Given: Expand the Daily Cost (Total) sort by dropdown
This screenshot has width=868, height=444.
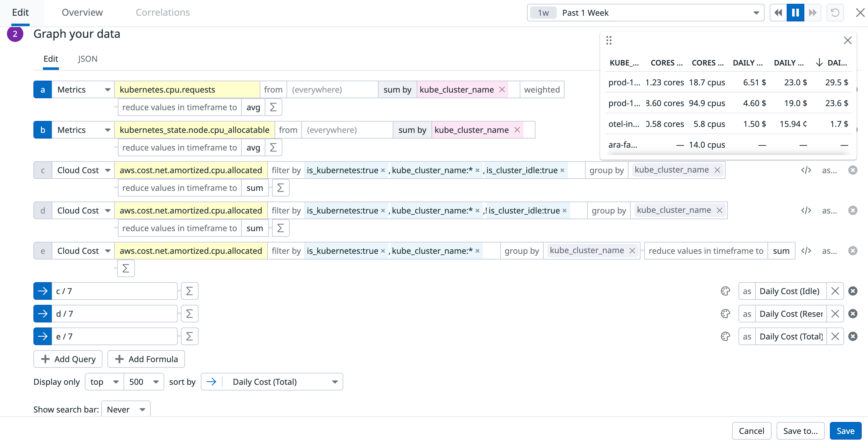Looking at the screenshot, I should pos(272,382).
